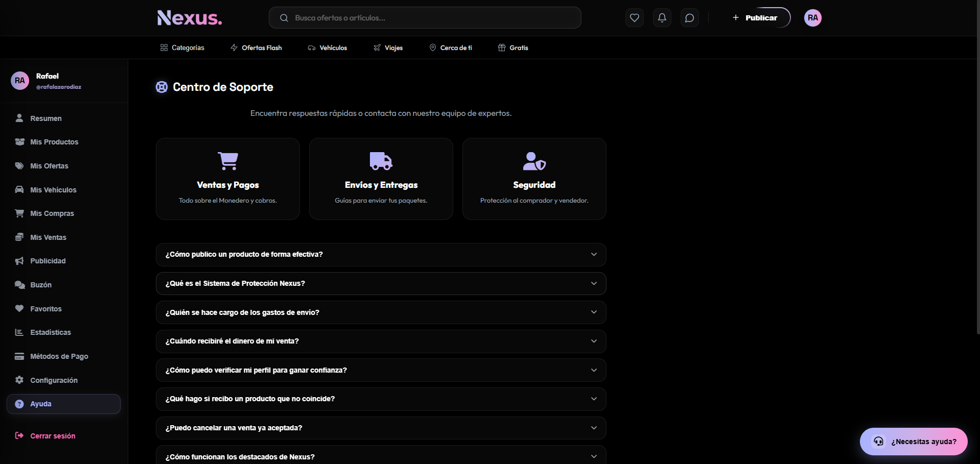Open the Viajes section

388,47
